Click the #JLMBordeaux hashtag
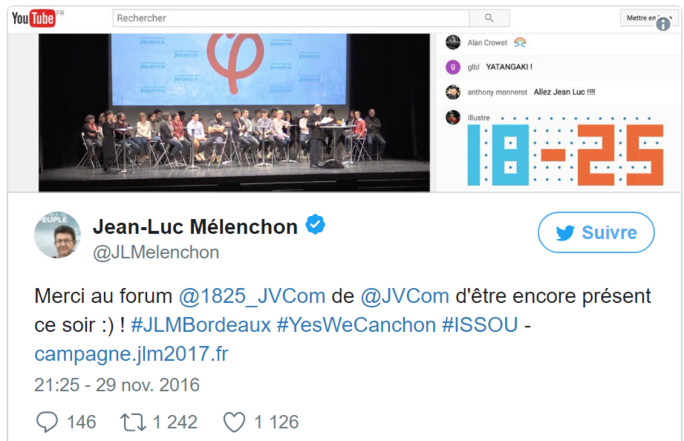This screenshot has height=441, width=684. pyautogui.click(x=200, y=325)
